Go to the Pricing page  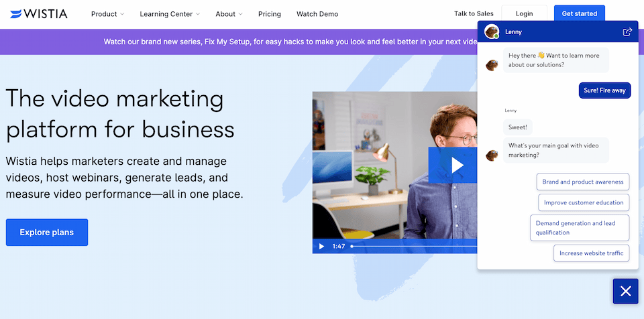pyautogui.click(x=270, y=14)
